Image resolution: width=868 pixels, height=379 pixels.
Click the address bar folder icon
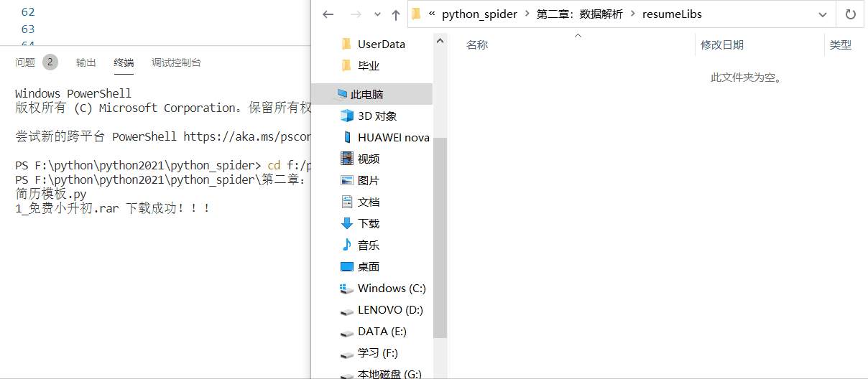tap(416, 14)
